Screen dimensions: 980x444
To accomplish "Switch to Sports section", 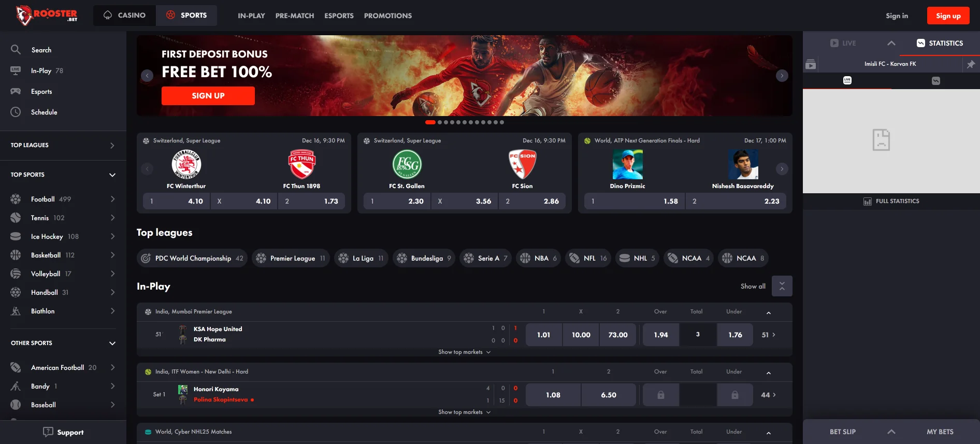I will [186, 16].
